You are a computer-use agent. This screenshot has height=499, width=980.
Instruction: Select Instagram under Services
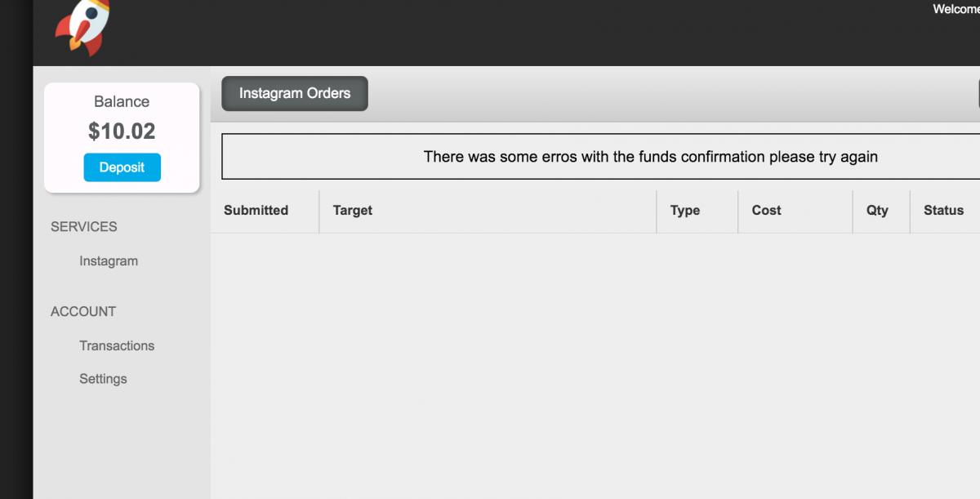(109, 261)
